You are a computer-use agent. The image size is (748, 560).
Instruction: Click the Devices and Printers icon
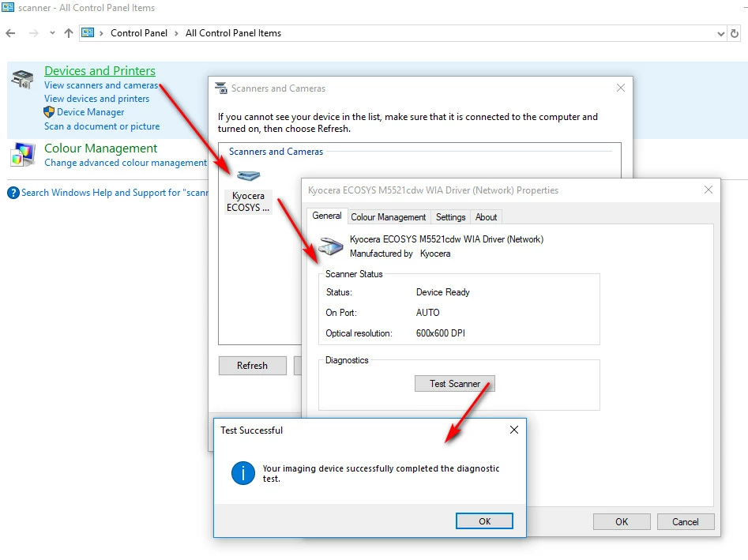[x=22, y=79]
